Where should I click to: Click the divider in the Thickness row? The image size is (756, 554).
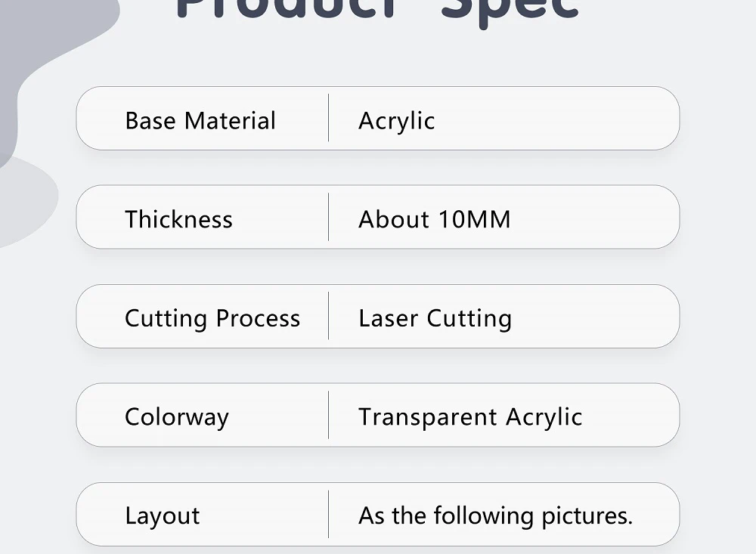pos(329,218)
